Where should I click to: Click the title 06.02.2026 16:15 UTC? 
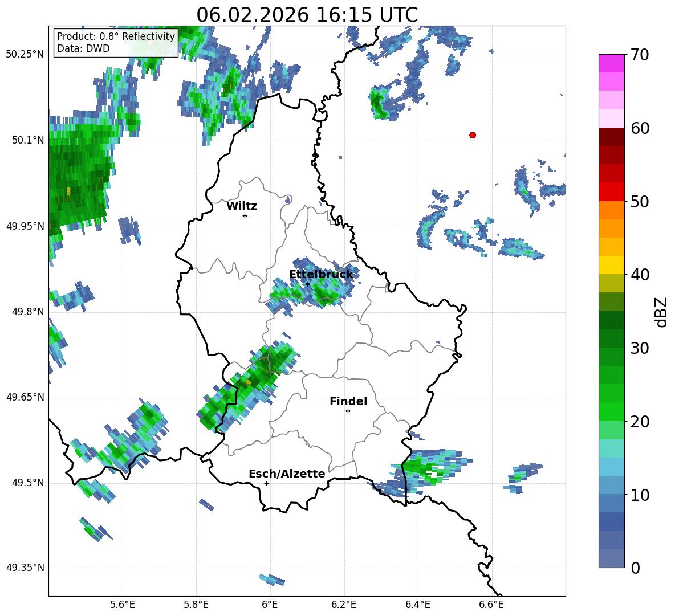(307, 15)
